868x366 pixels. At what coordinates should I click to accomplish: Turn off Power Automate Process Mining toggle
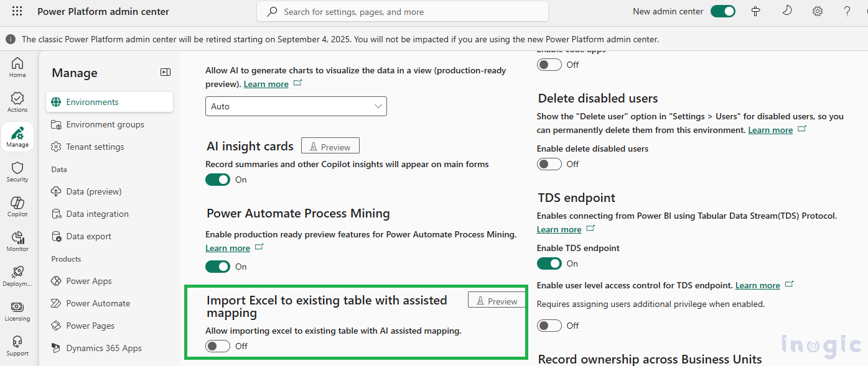[218, 267]
